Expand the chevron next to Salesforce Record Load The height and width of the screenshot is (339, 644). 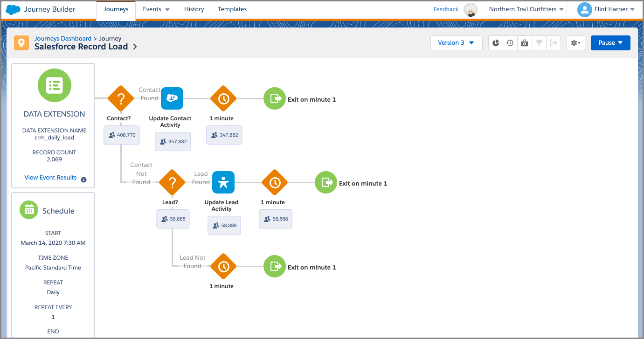[x=135, y=47]
